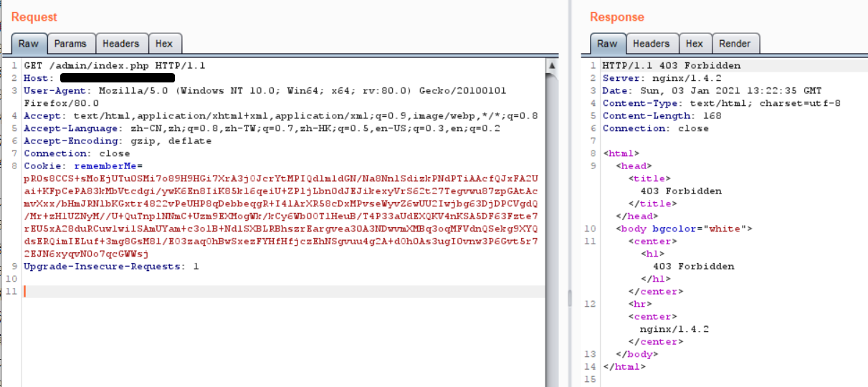Place cursor on empty line 11 of request
The height and width of the screenshot is (387, 868).
pyautogui.click(x=215, y=292)
